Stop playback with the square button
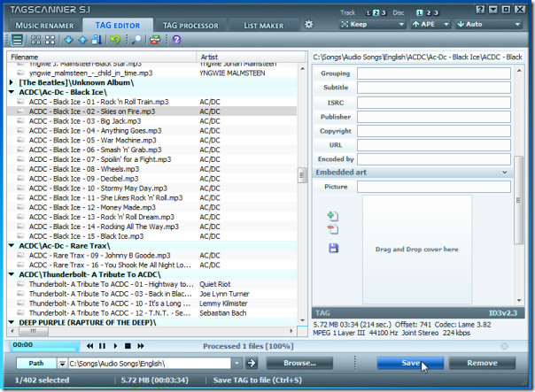Image resolution: width=535 pixels, height=392 pixels. tap(128, 346)
